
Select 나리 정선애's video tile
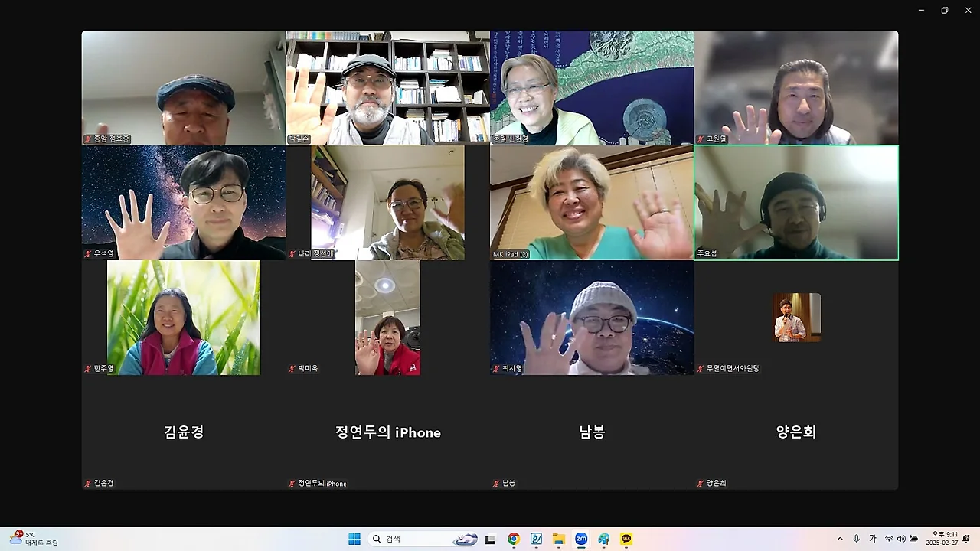(x=387, y=203)
